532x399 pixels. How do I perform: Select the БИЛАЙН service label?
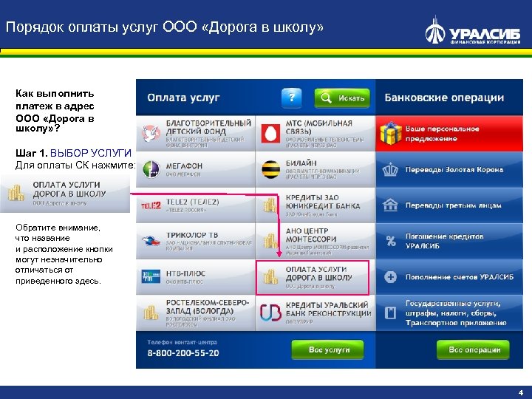tap(301, 163)
